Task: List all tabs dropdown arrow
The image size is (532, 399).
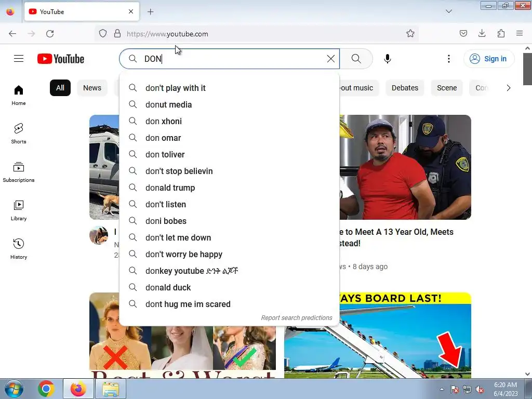Action: click(448, 11)
